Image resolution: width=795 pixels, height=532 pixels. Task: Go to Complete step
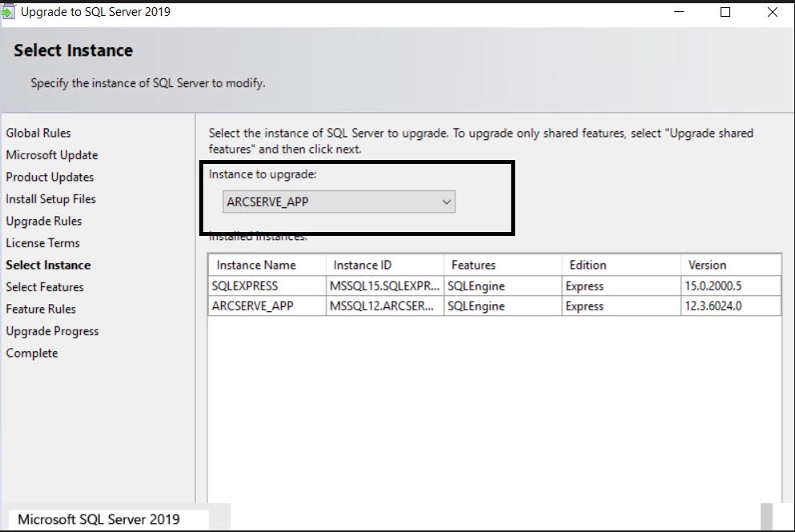pyautogui.click(x=32, y=353)
